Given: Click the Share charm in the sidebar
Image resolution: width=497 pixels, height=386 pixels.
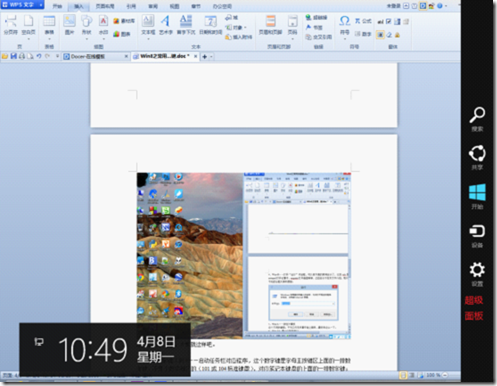Looking at the screenshot, I should pos(477,157).
